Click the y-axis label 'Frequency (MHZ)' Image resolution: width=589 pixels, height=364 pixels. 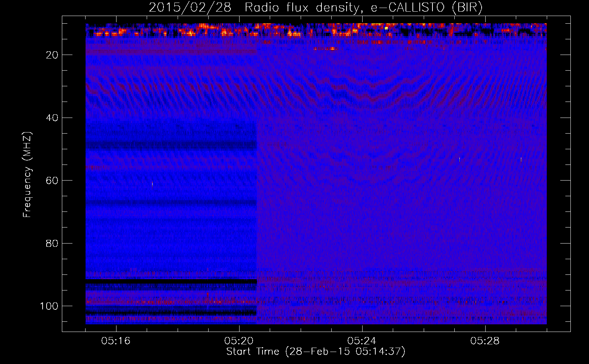[28, 175]
